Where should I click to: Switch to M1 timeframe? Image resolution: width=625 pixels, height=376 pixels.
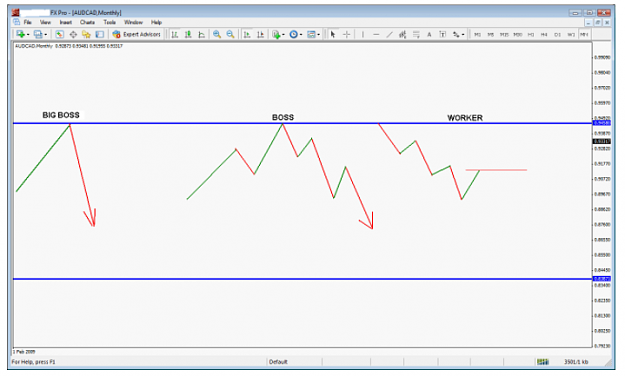pos(478,35)
